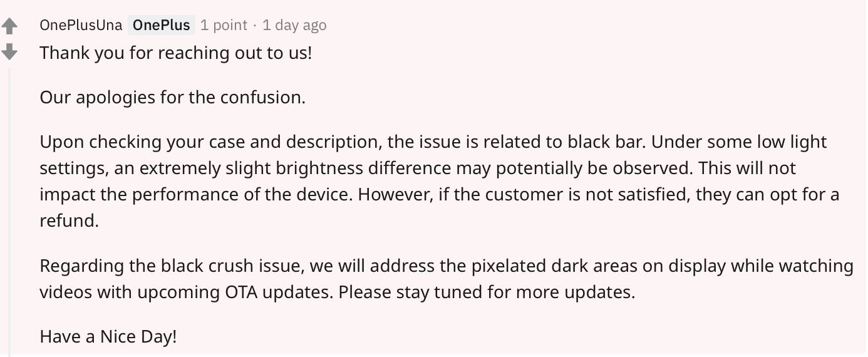Collapse the comment using the thread line
868x357 pixels.
click(9, 213)
